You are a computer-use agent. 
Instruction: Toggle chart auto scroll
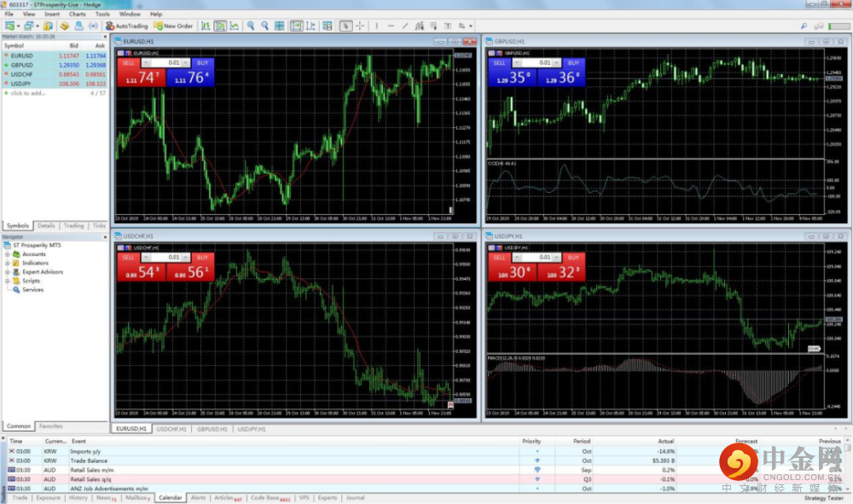pyautogui.click(x=297, y=26)
